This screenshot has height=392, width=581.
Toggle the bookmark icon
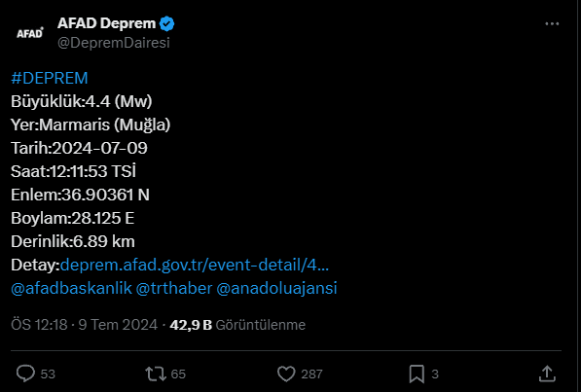[x=417, y=374]
